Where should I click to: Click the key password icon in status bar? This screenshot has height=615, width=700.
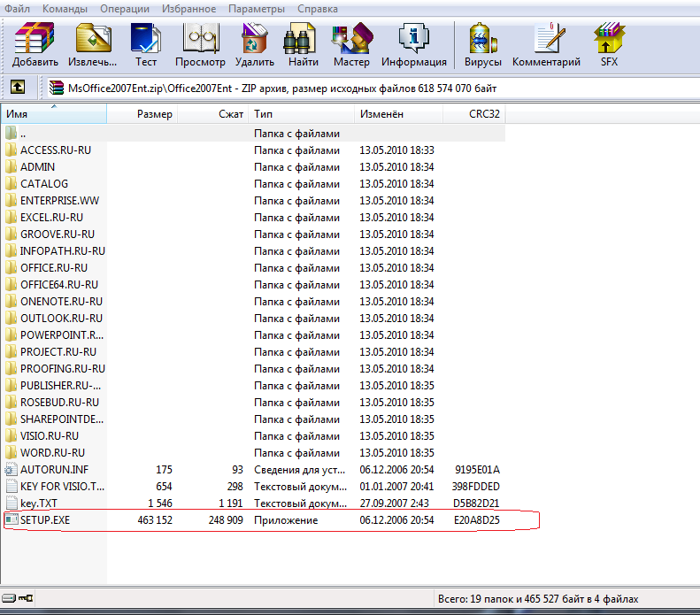26,598
